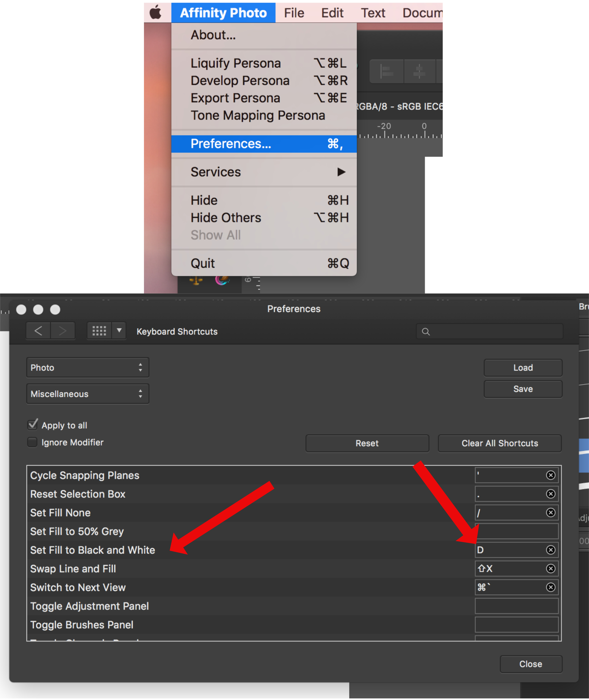The height and width of the screenshot is (700, 589).
Task: Quit Affinity Photo via menu
Action: pos(264,264)
